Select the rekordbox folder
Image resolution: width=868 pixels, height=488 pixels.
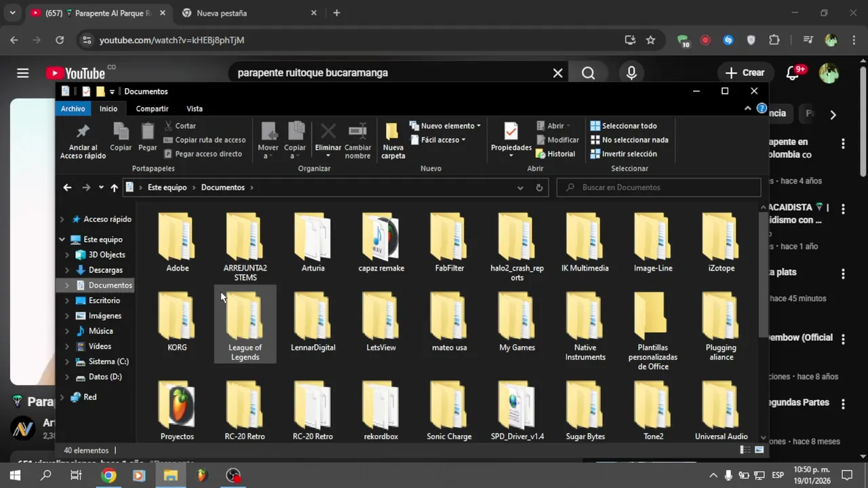tap(381, 411)
